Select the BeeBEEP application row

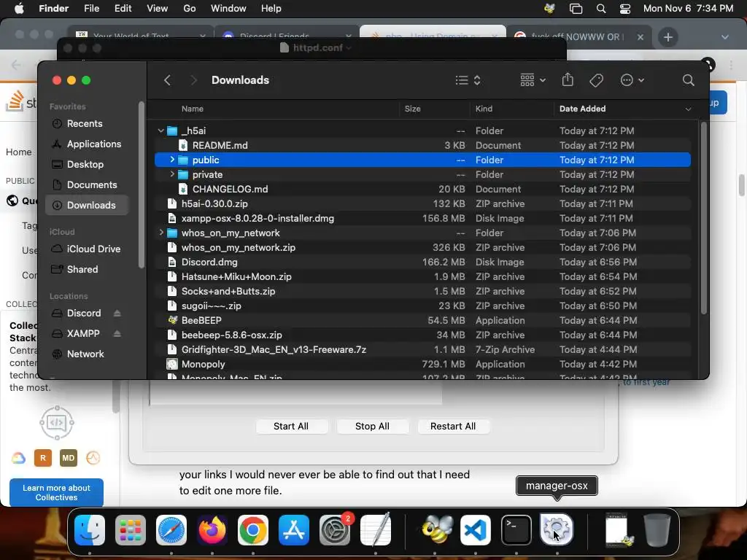click(422, 321)
